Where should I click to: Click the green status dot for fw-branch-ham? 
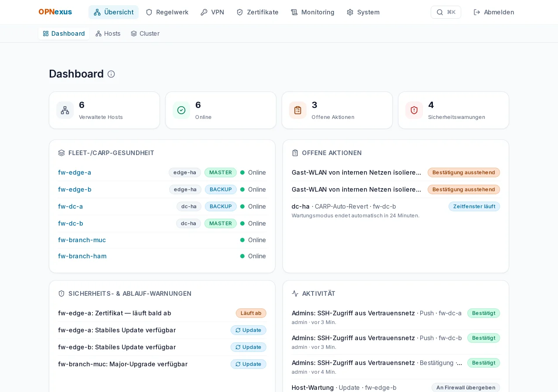[x=242, y=256]
